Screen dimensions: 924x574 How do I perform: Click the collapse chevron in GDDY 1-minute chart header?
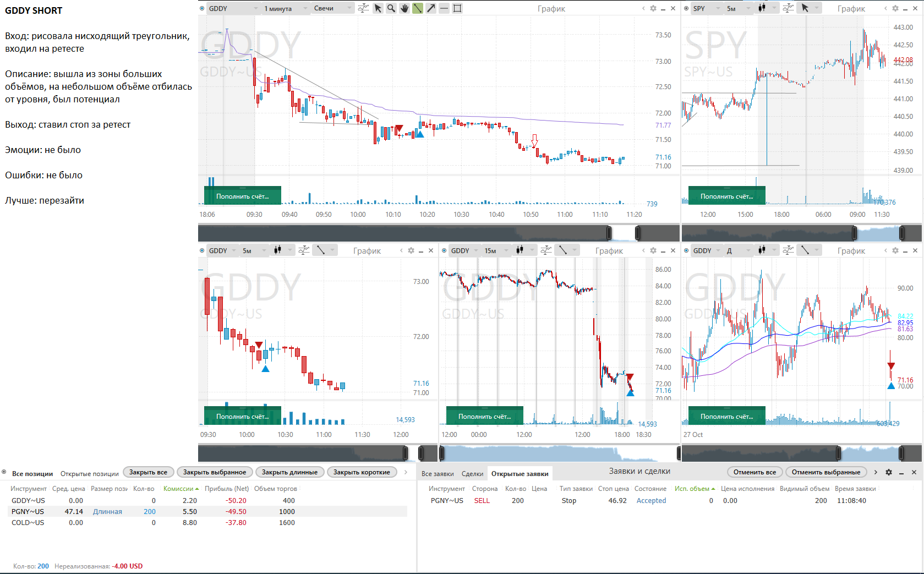pos(643,8)
